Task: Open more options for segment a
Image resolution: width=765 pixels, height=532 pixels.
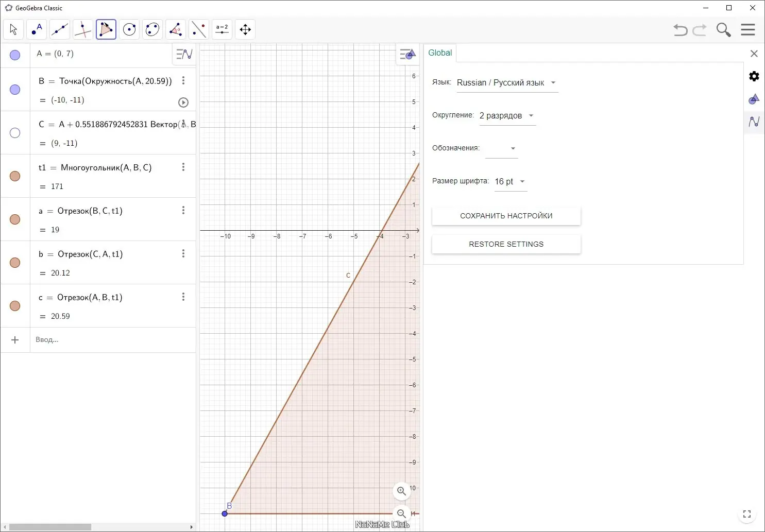Action: [x=183, y=210]
